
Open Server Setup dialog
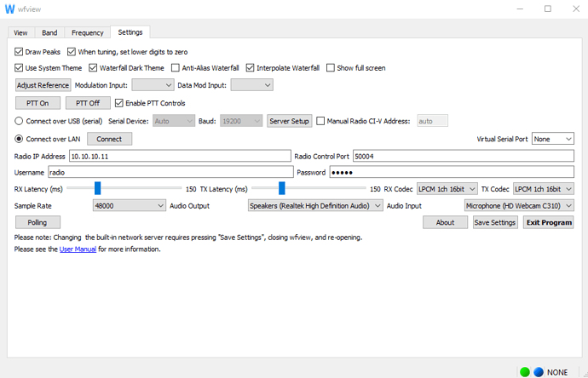290,121
